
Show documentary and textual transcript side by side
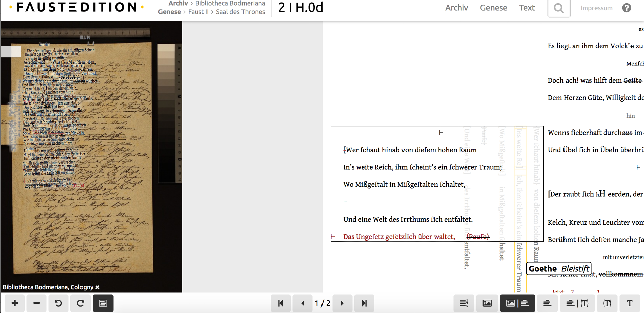point(577,303)
